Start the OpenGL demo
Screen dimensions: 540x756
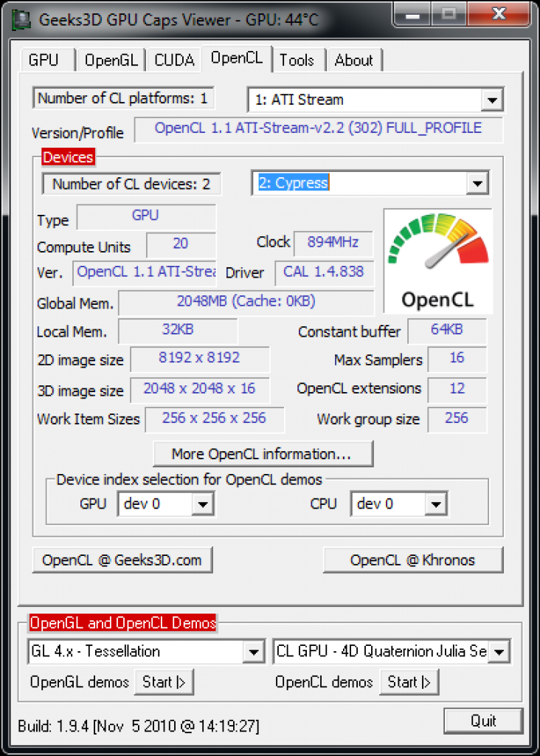coord(164,681)
